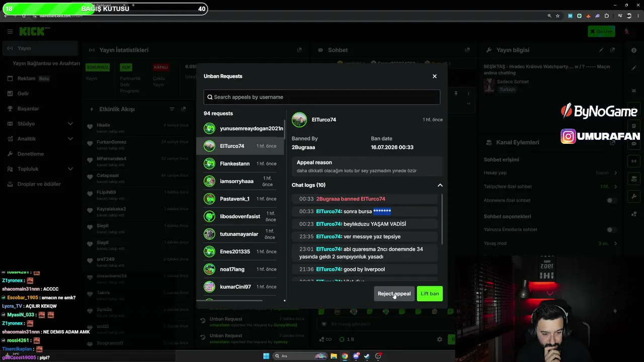This screenshot has width=644, height=362.
Task: Open noa17lang's unban request
Action: tap(240, 269)
